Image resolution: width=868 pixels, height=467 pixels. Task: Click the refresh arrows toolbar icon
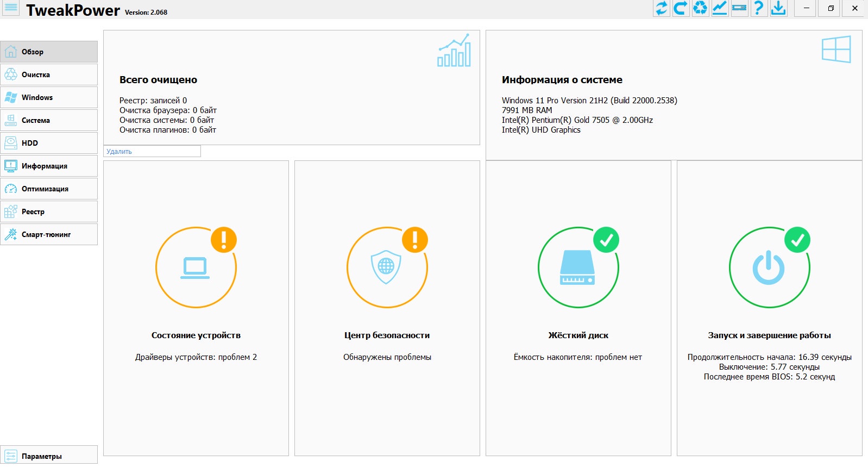(661, 8)
